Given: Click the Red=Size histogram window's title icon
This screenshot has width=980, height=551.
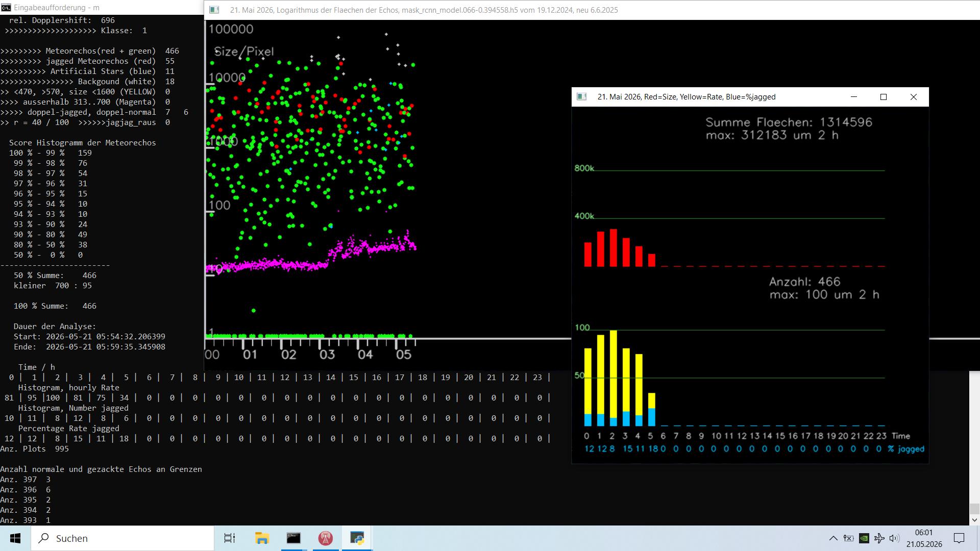Looking at the screenshot, I should coord(581,96).
